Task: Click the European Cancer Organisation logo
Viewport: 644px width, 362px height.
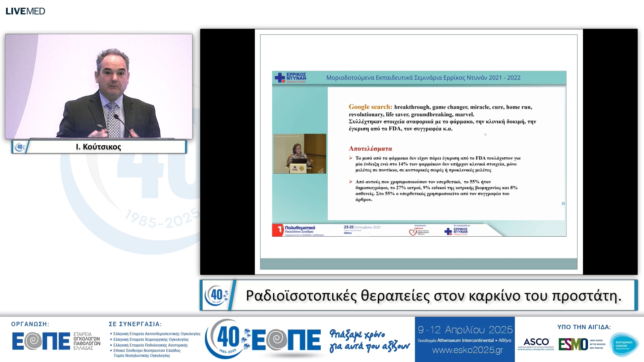Action: pyautogui.click(x=624, y=345)
